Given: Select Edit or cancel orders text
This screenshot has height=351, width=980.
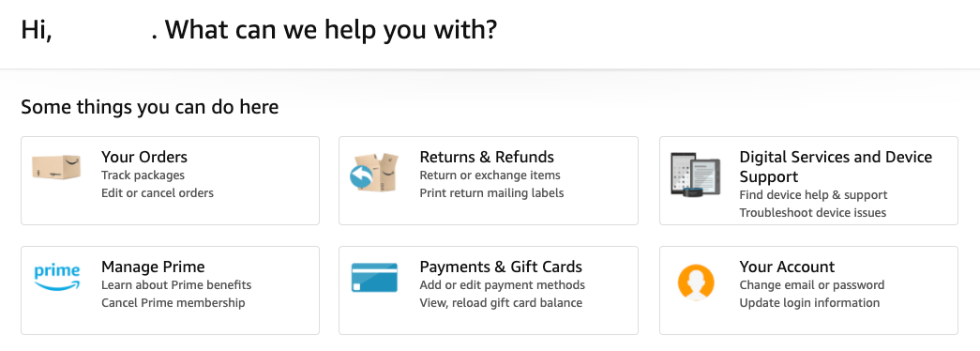Looking at the screenshot, I should pyautogui.click(x=158, y=192).
